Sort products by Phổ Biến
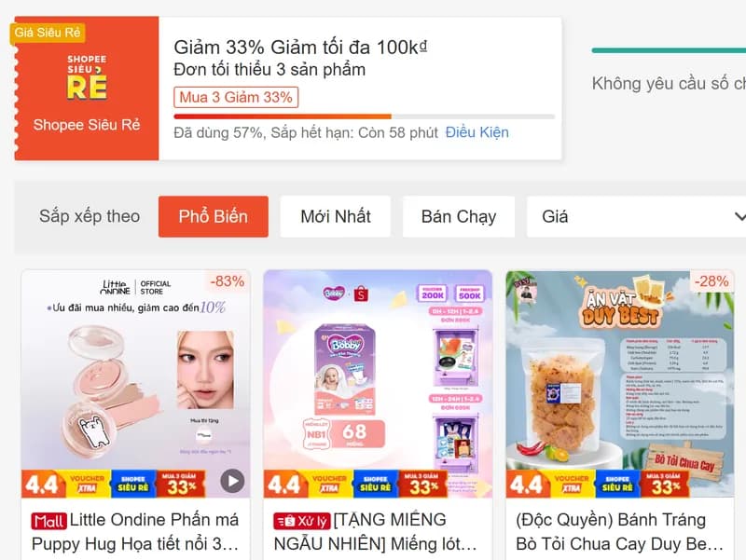The image size is (746, 560). pos(214,217)
